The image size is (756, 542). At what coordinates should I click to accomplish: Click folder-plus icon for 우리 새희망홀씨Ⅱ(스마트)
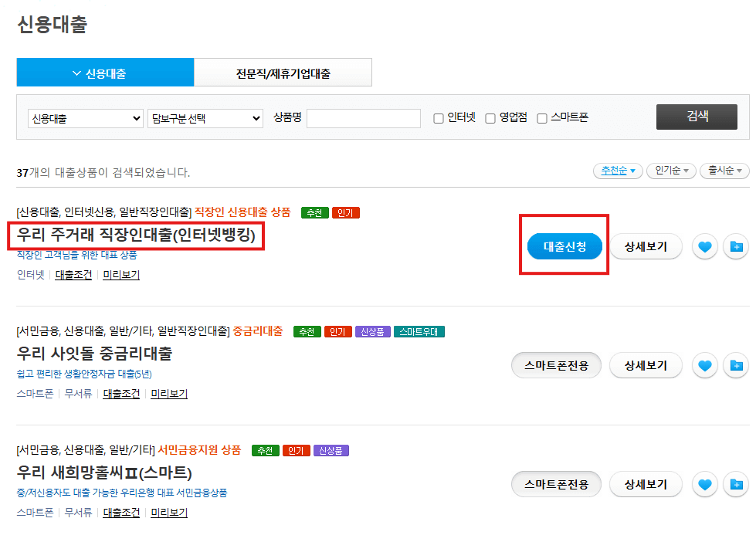click(736, 484)
